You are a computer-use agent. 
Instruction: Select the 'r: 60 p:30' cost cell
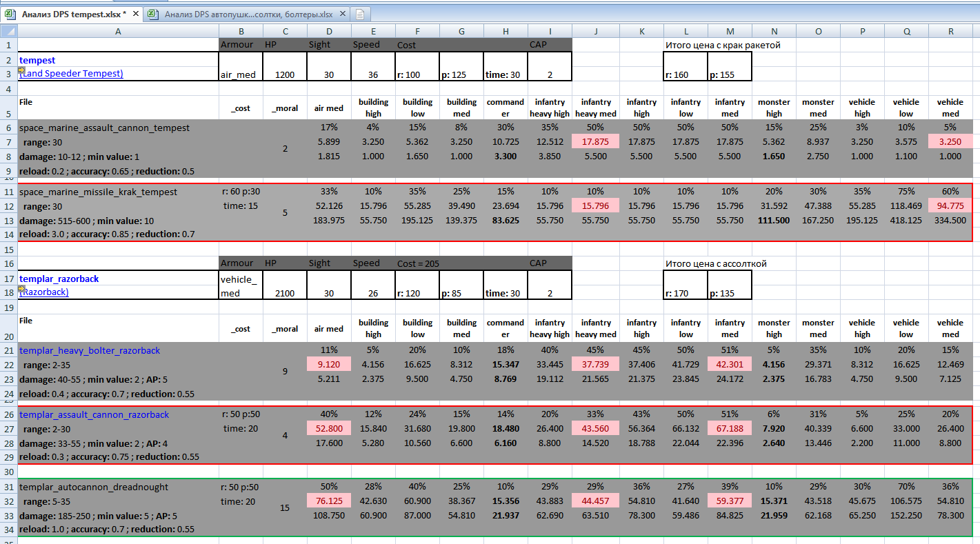coord(241,192)
